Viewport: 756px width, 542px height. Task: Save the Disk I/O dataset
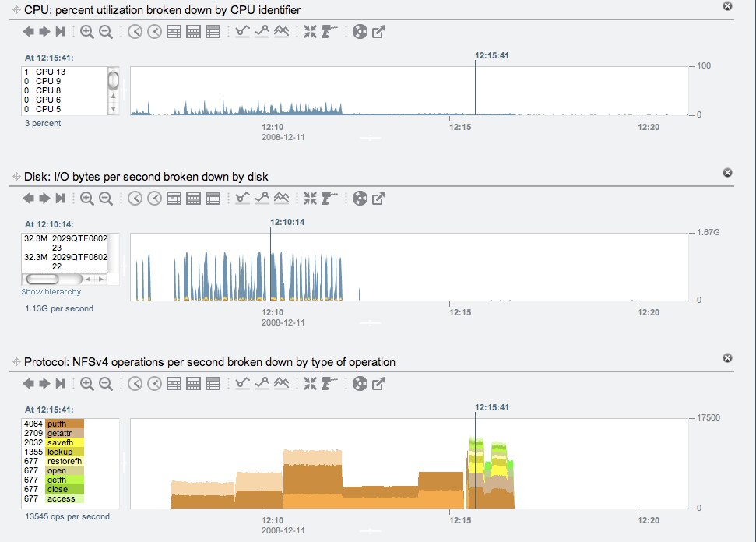(x=360, y=198)
